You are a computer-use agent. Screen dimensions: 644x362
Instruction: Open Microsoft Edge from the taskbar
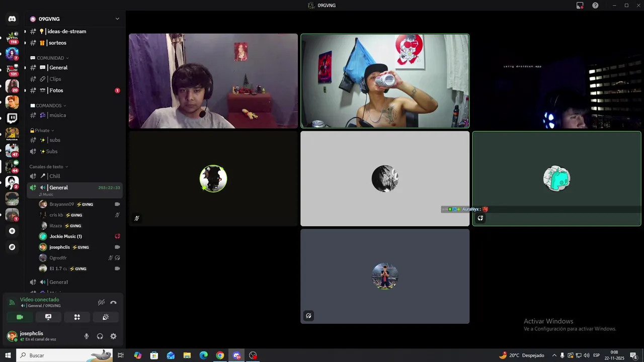(203, 355)
